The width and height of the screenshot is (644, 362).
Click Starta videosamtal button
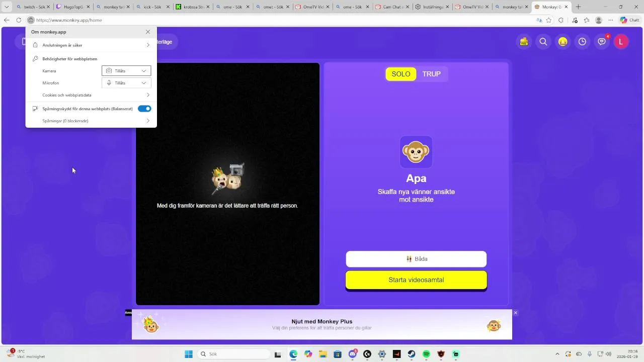(x=416, y=280)
